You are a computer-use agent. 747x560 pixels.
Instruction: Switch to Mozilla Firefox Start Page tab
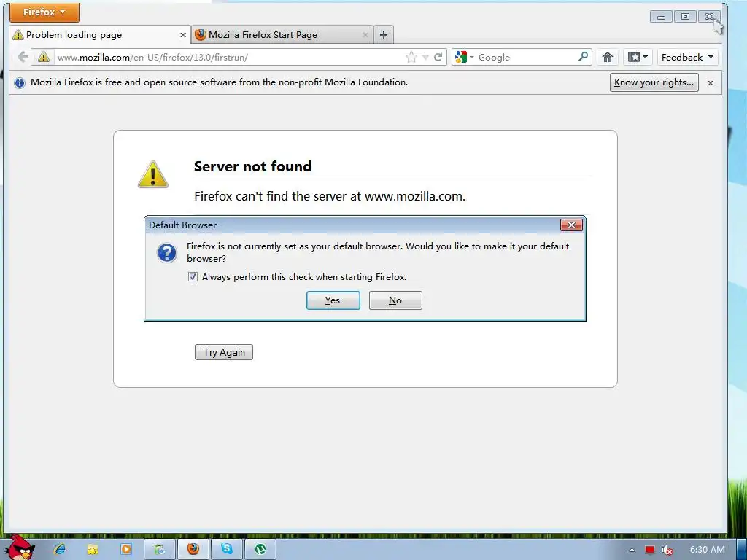click(282, 35)
